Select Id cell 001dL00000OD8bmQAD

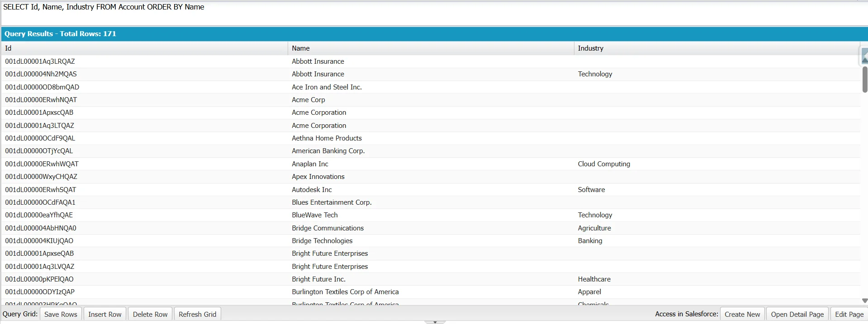pyautogui.click(x=144, y=87)
